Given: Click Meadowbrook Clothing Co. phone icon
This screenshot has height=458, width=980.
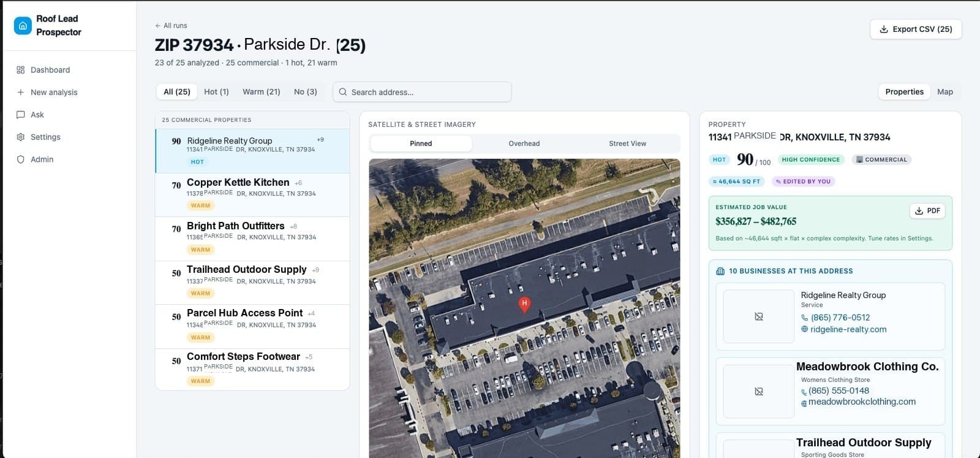Looking at the screenshot, I should pyautogui.click(x=804, y=392).
